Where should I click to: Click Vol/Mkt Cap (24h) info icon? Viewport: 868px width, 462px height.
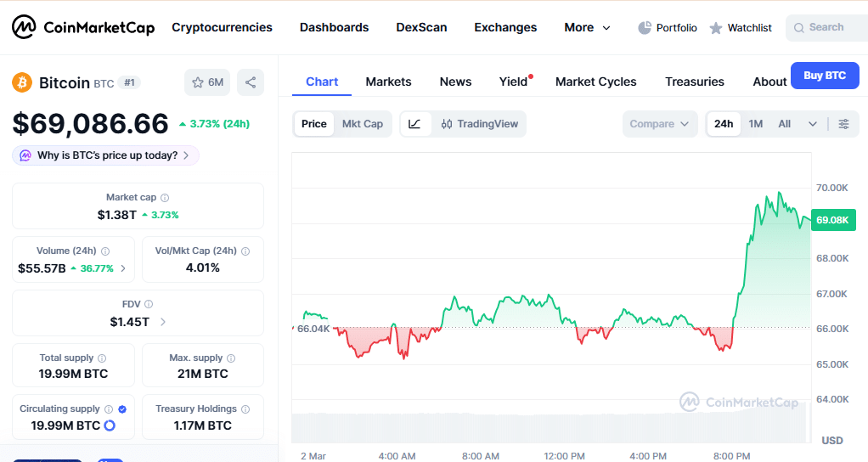245,251
